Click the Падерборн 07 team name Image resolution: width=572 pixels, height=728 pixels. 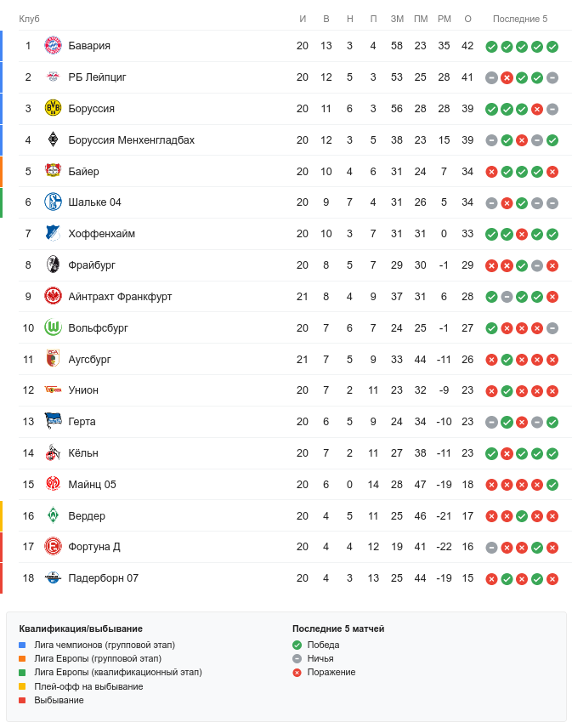coord(103,578)
